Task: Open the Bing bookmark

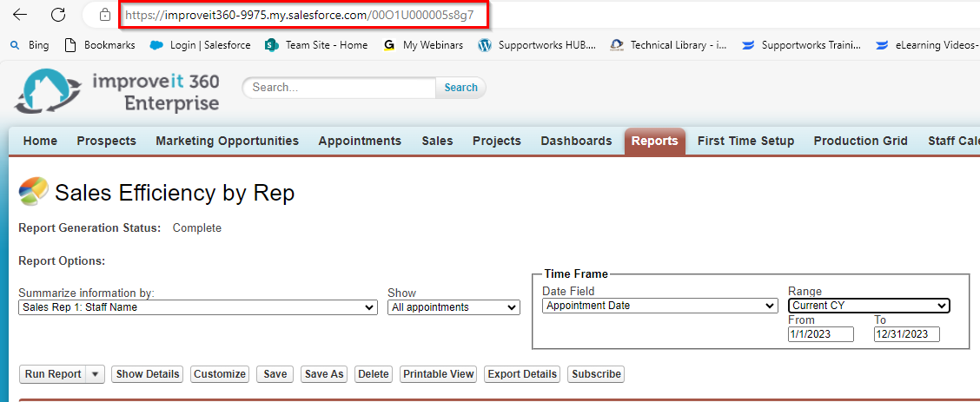Action: 30,45
